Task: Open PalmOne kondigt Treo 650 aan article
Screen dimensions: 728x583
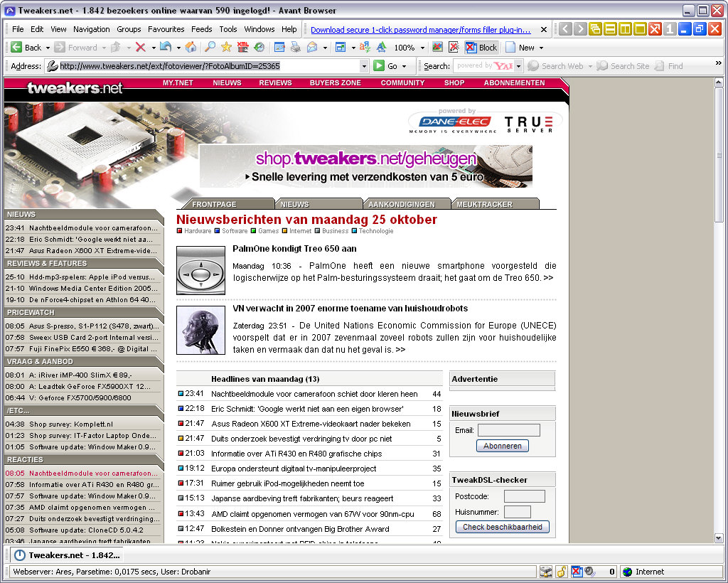Action: (x=294, y=249)
